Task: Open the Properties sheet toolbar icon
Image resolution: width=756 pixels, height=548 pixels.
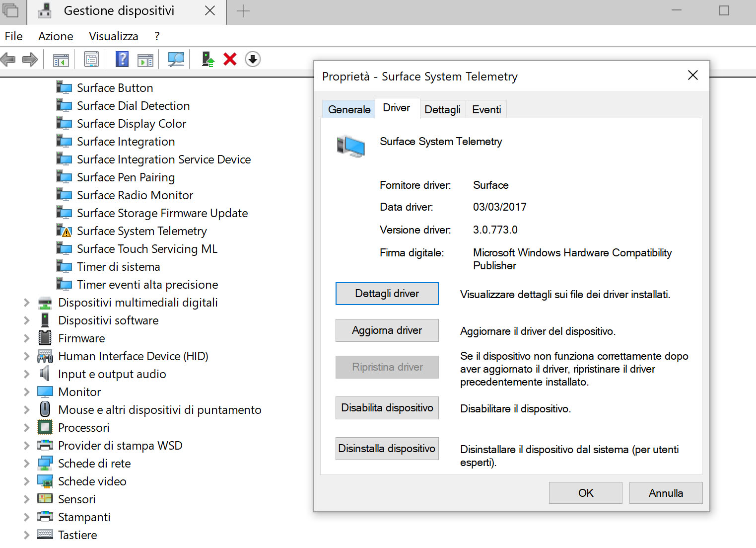Action: pyautogui.click(x=91, y=60)
